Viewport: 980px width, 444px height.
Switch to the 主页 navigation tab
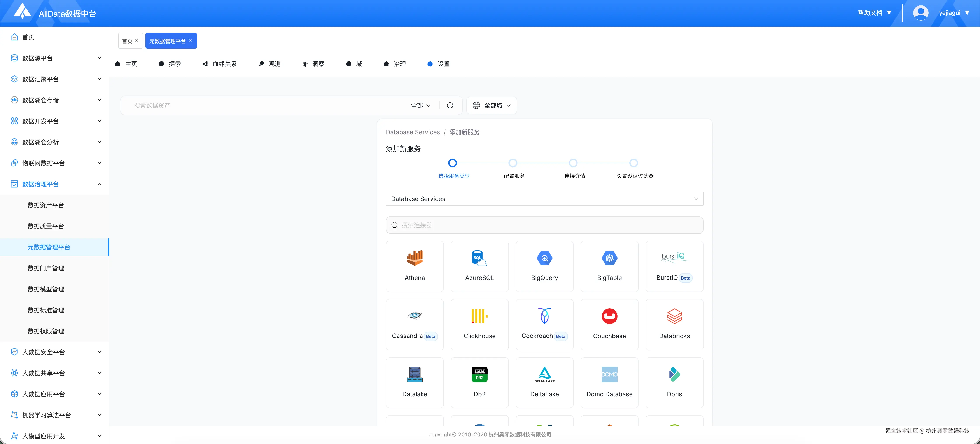click(126, 64)
